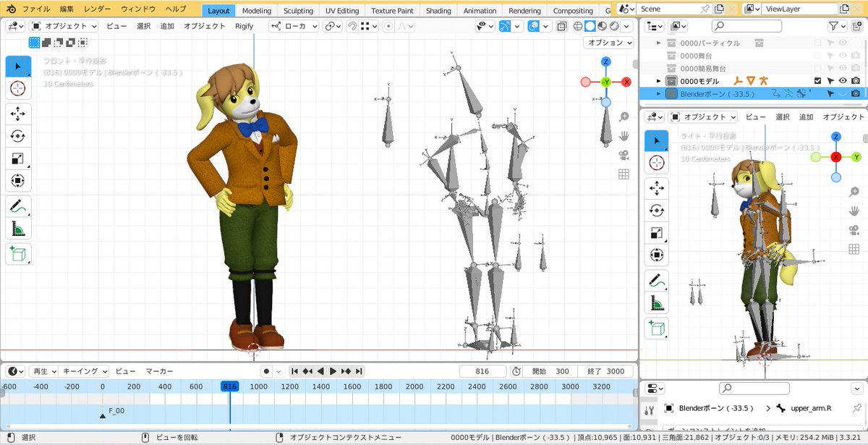The image size is (868, 445).
Task: Expand the 0000モデル collection tree
Action: coord(658,80)
